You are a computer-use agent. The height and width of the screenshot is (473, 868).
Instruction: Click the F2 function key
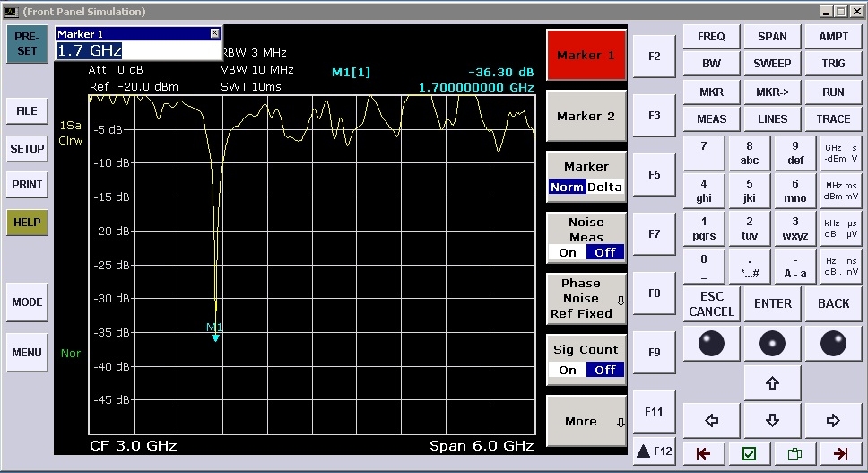tap(654, 56)
